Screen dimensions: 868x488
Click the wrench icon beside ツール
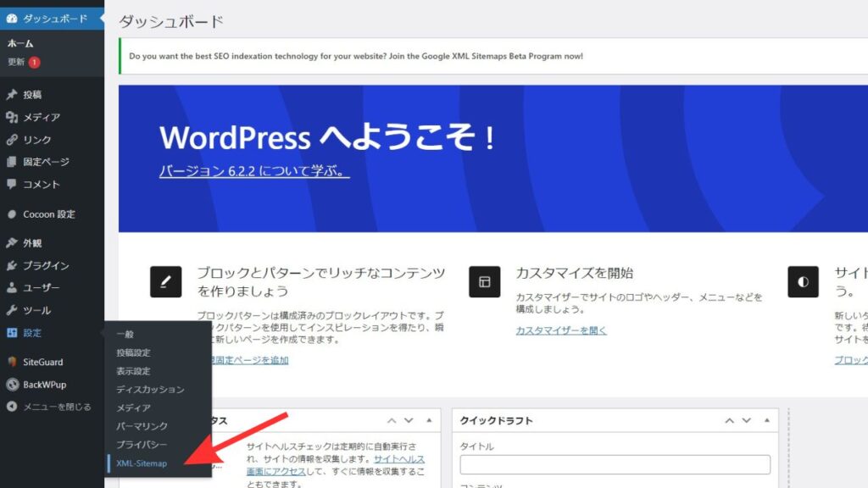coord(12,310)
